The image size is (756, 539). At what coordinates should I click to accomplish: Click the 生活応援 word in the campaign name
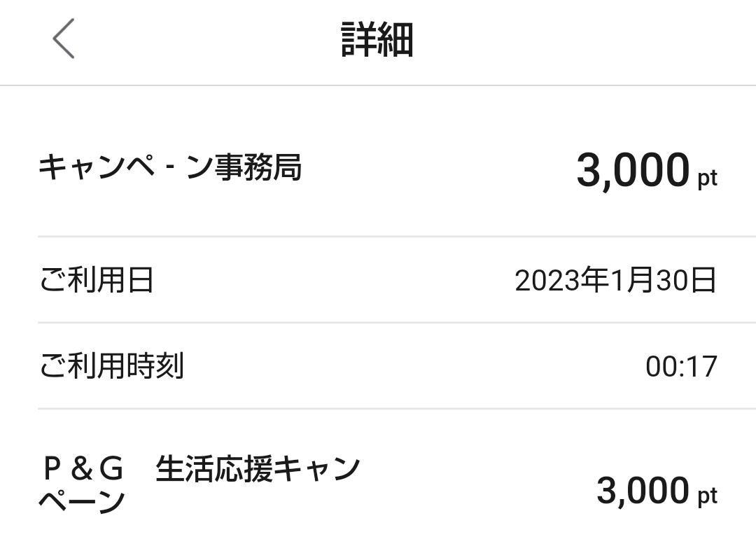[213, 470]
